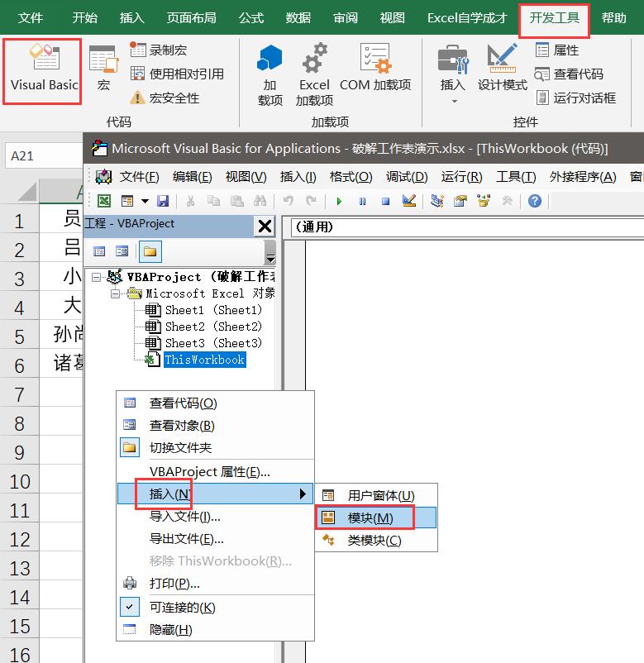Open VBA help question mark icon
Screen dimensions: 644x663
click(x=535, y=201)
